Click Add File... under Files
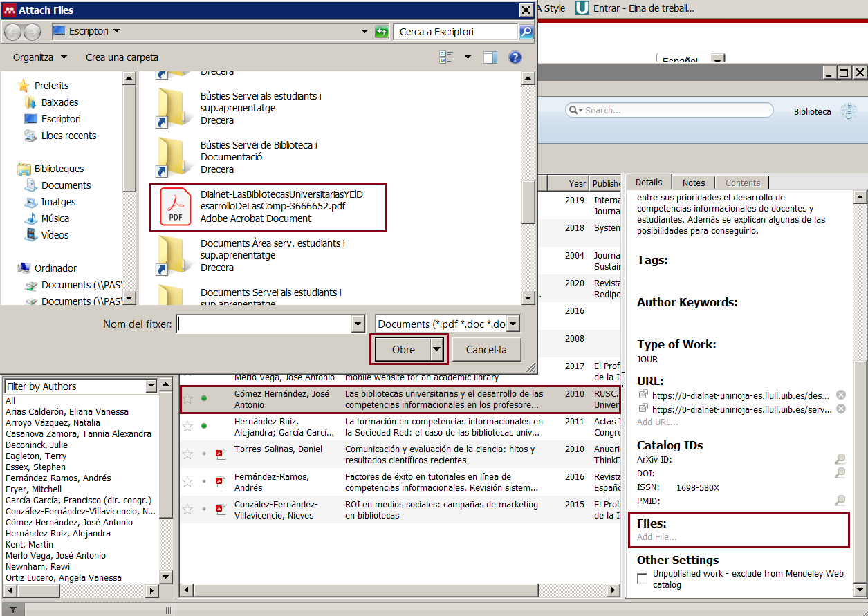The height and width of the screenshot is (616, 868). click(657, 536)
